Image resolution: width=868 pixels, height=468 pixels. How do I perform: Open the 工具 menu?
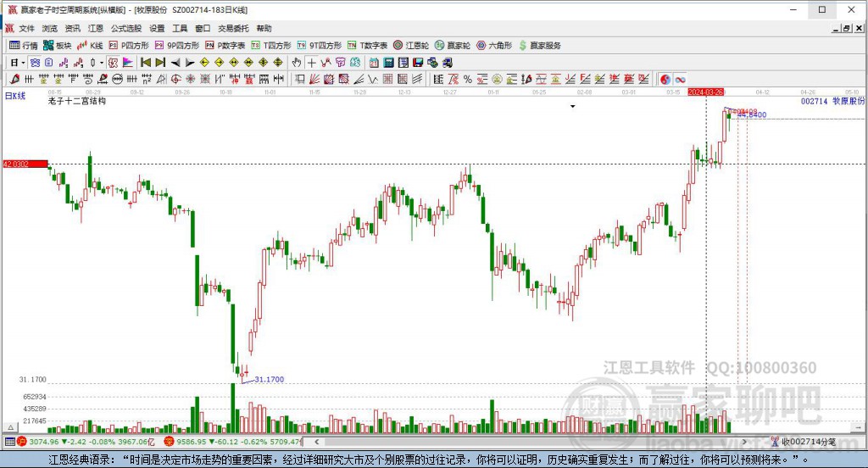[180, 28]
